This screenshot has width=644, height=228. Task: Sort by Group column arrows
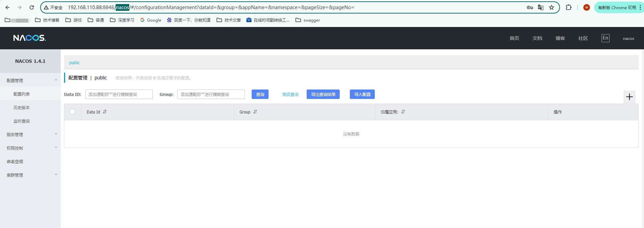tap(255, 112)
